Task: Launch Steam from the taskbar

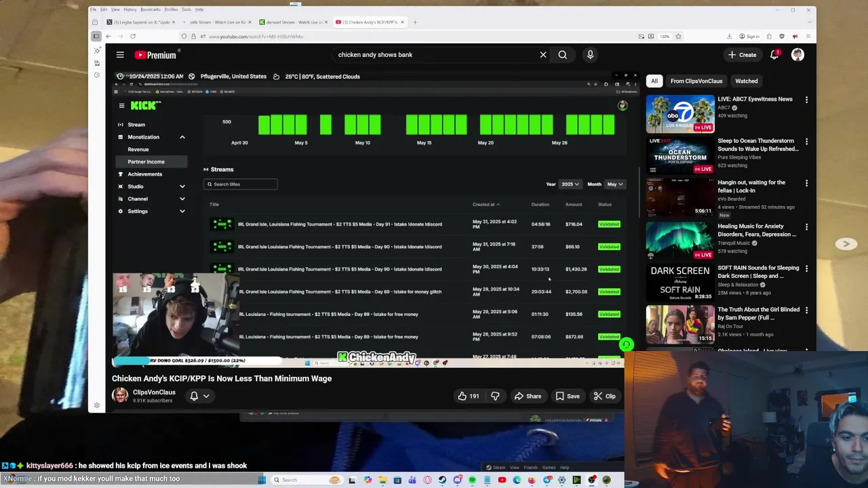Action: click(442, 480)
